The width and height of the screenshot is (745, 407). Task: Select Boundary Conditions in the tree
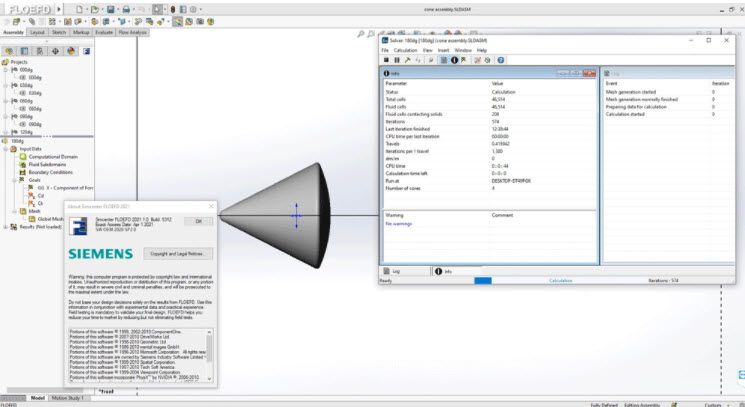point(50,172)
